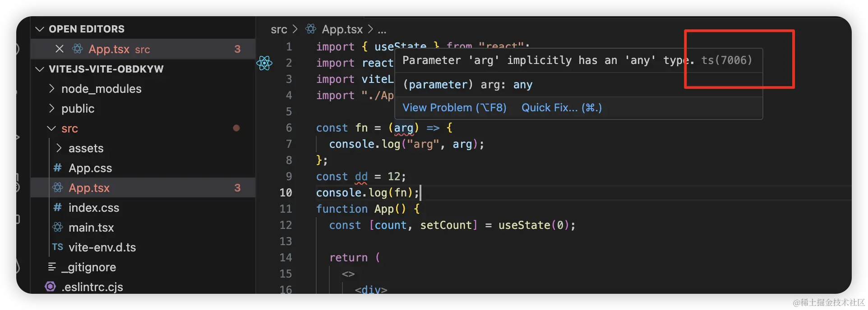Click the function App() declaration on line 11

point(361,209)
